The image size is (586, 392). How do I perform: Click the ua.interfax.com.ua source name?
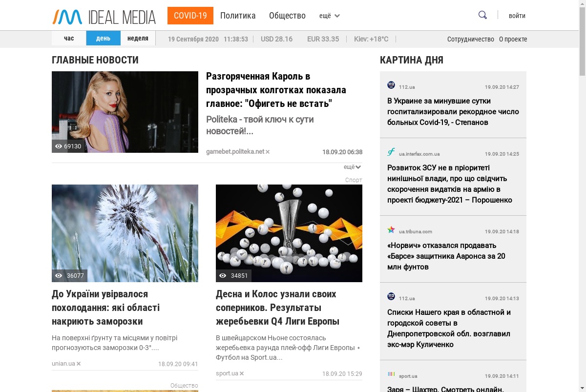[x=419, y=154]
